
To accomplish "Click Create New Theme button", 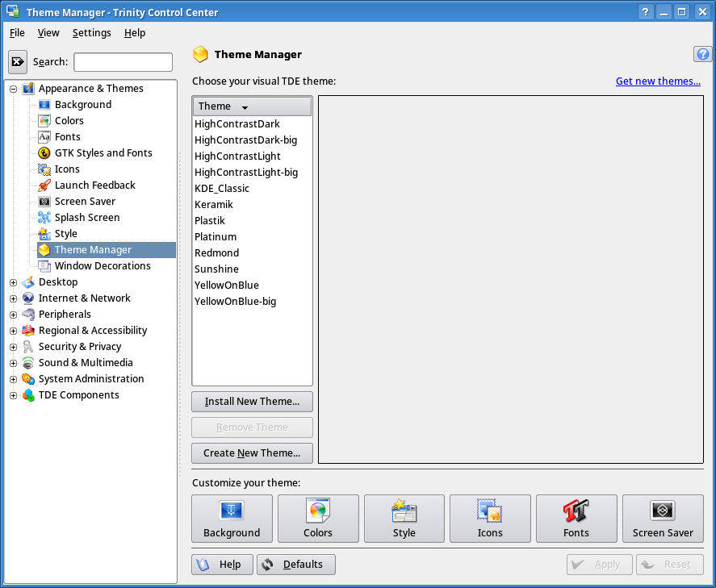I will [x=252, y=453].
